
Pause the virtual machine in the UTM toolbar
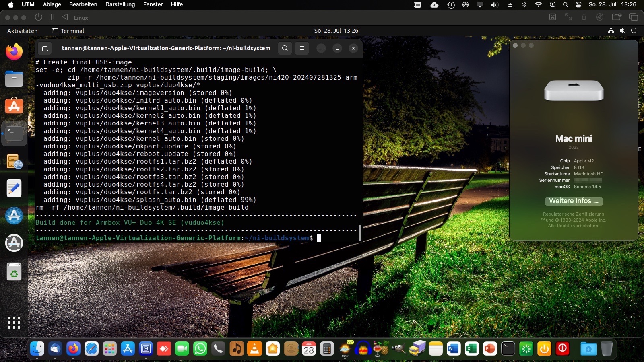52,17
